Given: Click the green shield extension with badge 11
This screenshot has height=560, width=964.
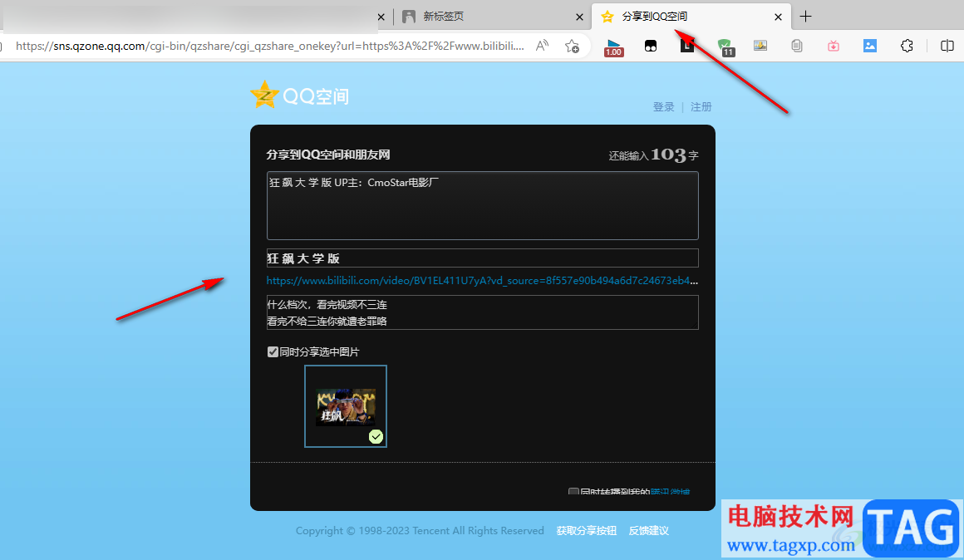Looking at the screenshot, I should point(725,47).
